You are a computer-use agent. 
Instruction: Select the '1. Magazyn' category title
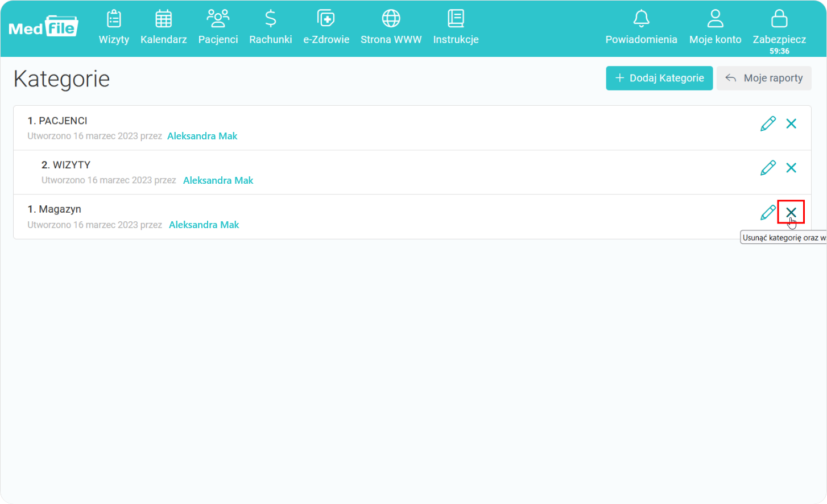(55, 209)
